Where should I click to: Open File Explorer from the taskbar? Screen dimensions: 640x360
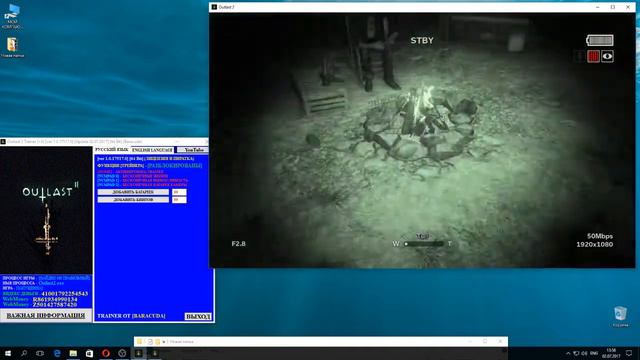pyautogui.click(x=73, y=353)
